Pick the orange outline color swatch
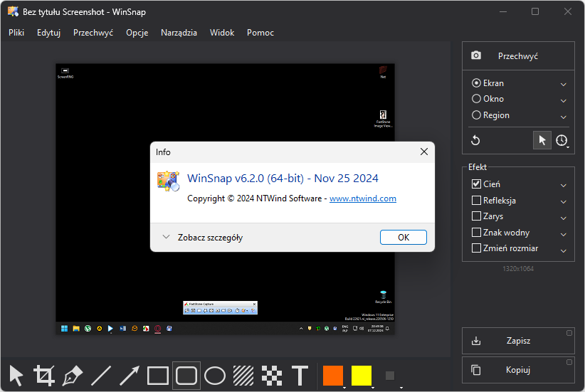This screenshot has height=392, width=585. click(333, 375)
